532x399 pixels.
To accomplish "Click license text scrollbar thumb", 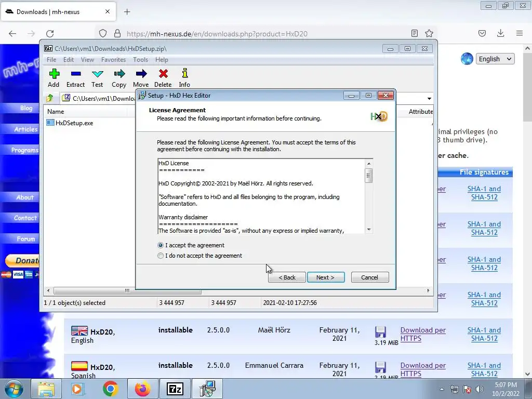I will (x=369, y=176).
